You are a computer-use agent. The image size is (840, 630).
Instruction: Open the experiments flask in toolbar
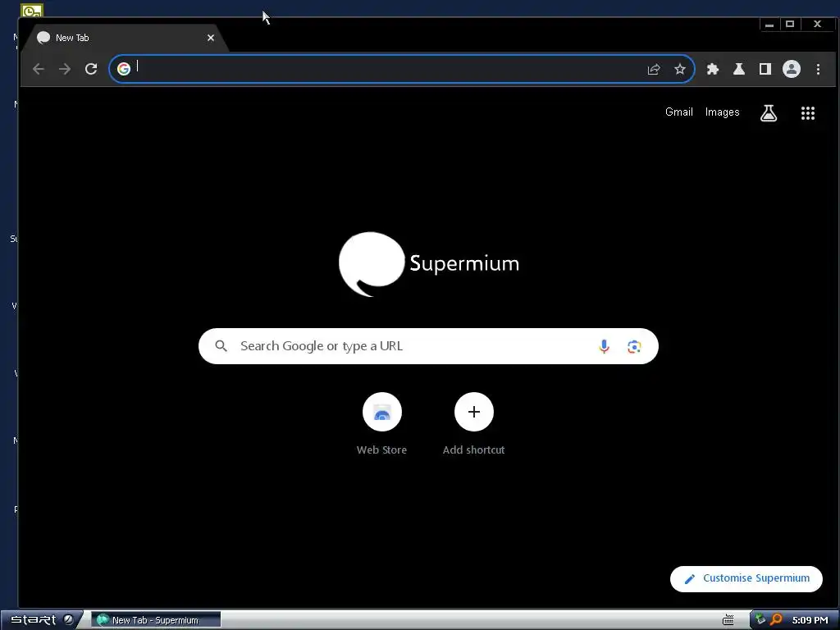tap(739, 69)
